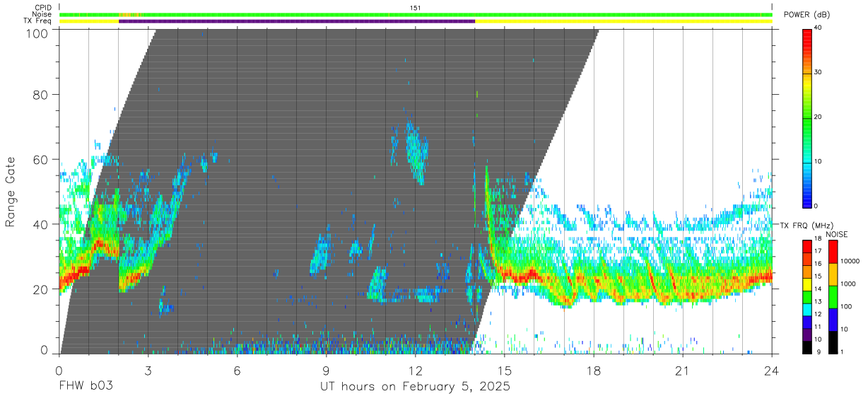Screen dimensions: 868x401
Task: Click the 6 tick on the UT hours axis
Action: [x=237, y=370]
